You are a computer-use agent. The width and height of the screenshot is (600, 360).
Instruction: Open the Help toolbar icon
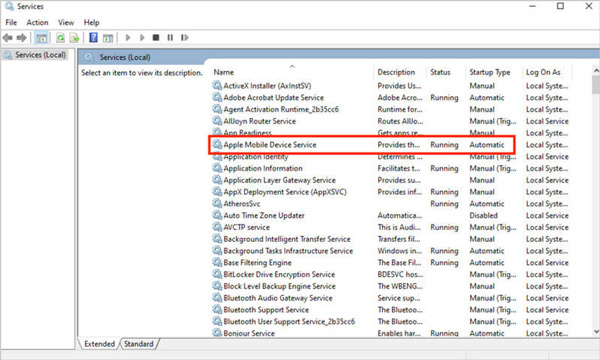[x=93, y=37]
